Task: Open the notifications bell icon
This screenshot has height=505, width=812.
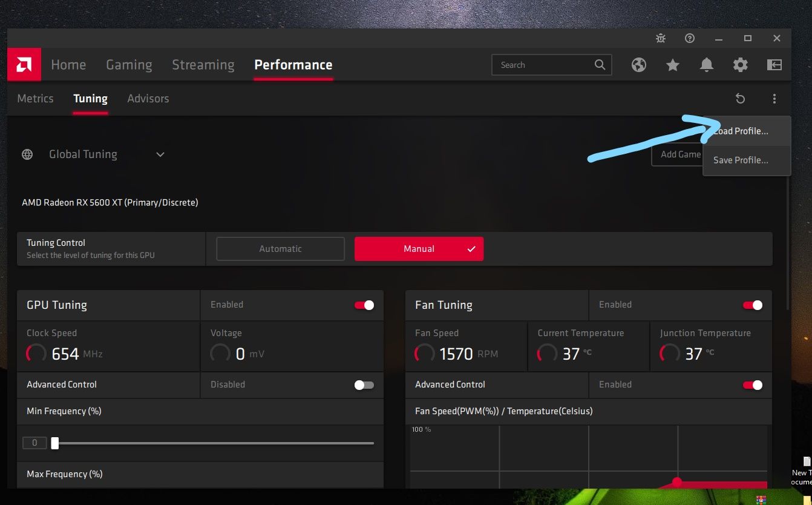Action: (707, 65)
